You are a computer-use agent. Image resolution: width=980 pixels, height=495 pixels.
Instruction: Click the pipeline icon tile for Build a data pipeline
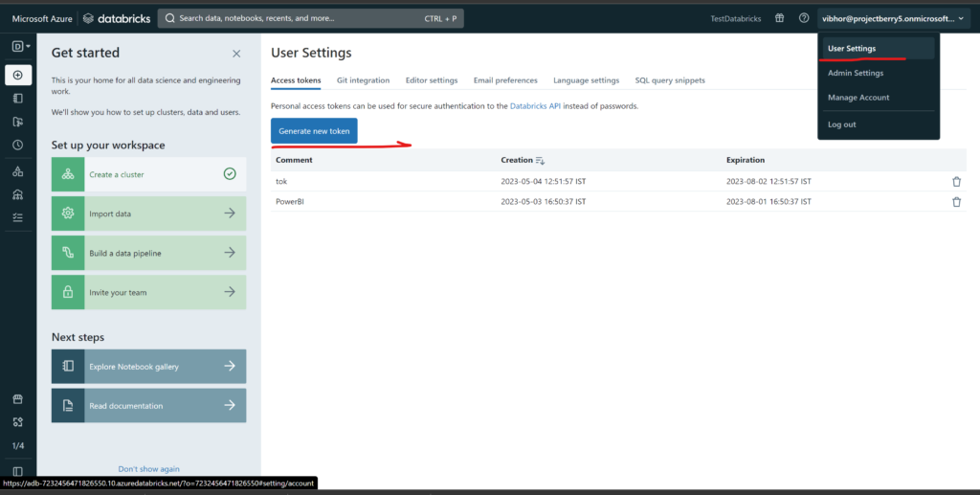pyautogui.click(x=68, y=253)
